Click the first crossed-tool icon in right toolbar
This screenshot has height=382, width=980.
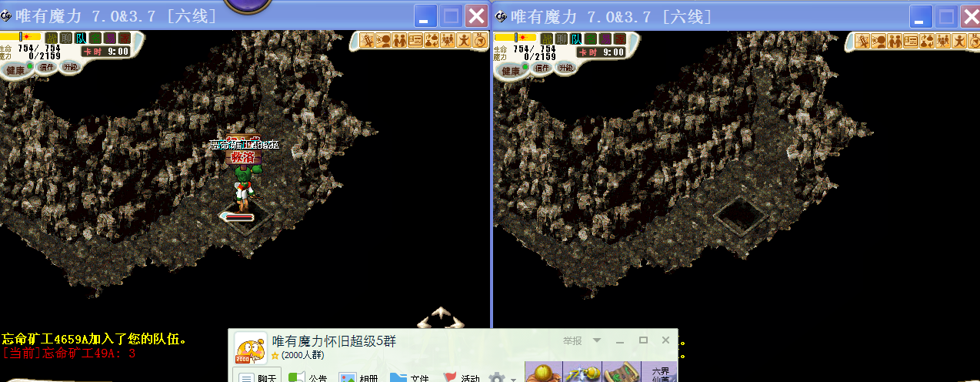coord(863,40)
